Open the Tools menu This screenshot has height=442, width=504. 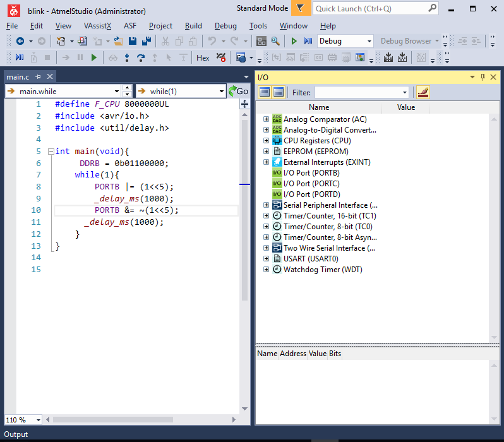click(258, 26)
